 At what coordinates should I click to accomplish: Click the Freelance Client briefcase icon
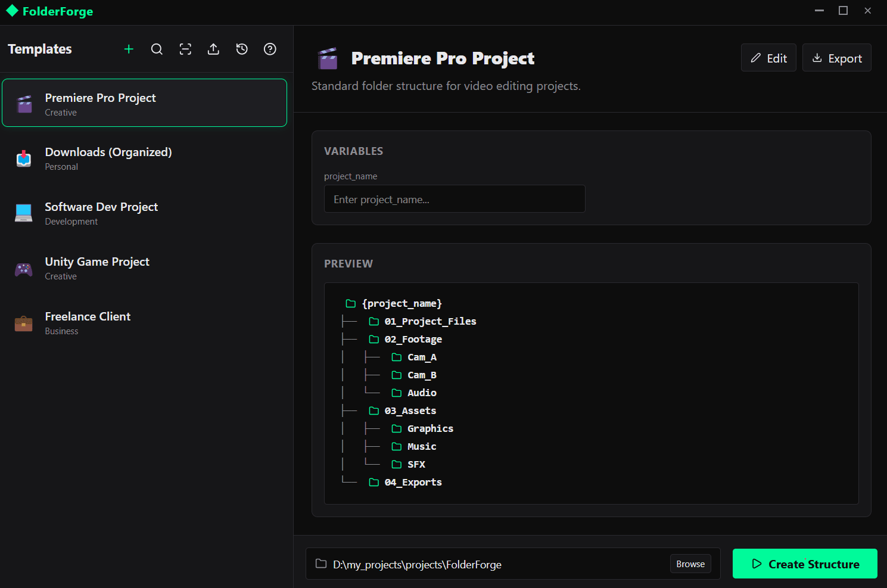24,323
